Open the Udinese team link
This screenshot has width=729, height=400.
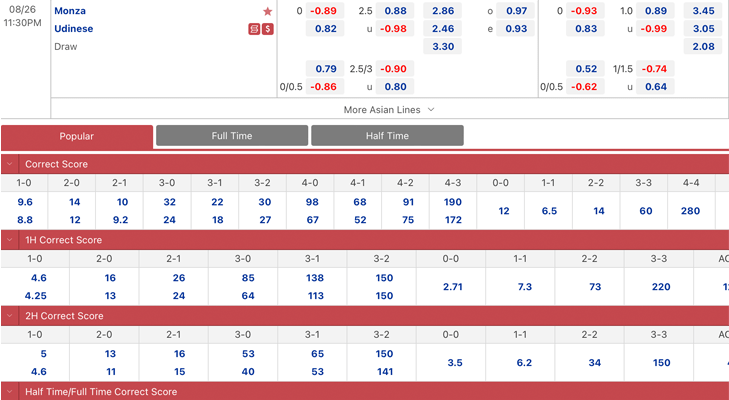point(73,29)
